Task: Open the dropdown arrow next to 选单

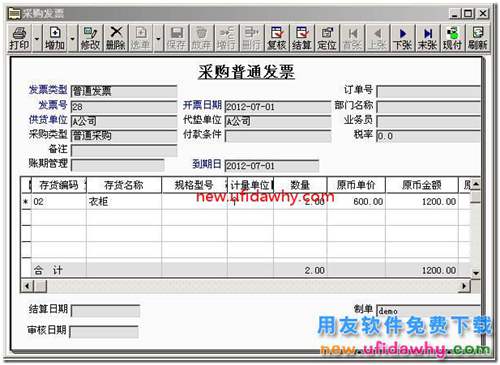Action: click(x=158, y=38)
